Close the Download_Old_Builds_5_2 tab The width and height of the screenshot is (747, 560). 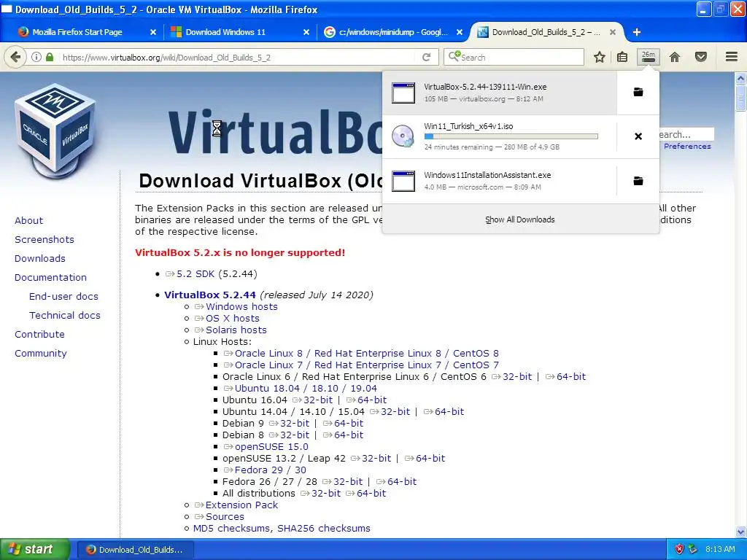(x=613, y=32)
